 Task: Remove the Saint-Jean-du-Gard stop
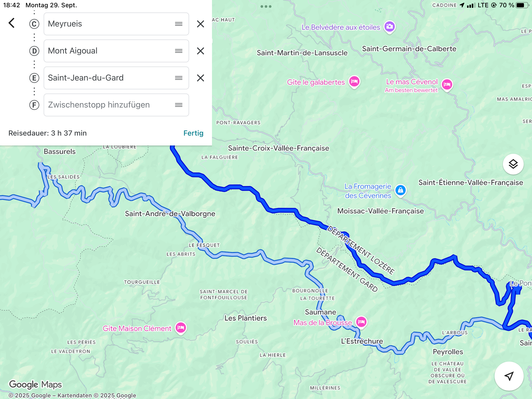tap(201, 78)
